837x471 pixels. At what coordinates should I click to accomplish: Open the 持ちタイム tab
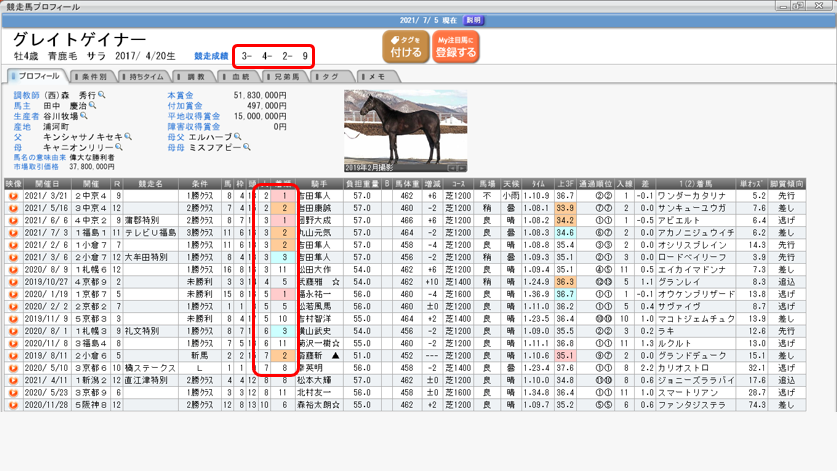click(147, 76)
